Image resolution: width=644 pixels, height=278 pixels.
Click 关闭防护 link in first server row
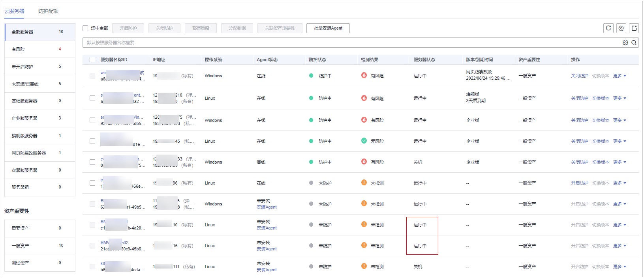579,76
